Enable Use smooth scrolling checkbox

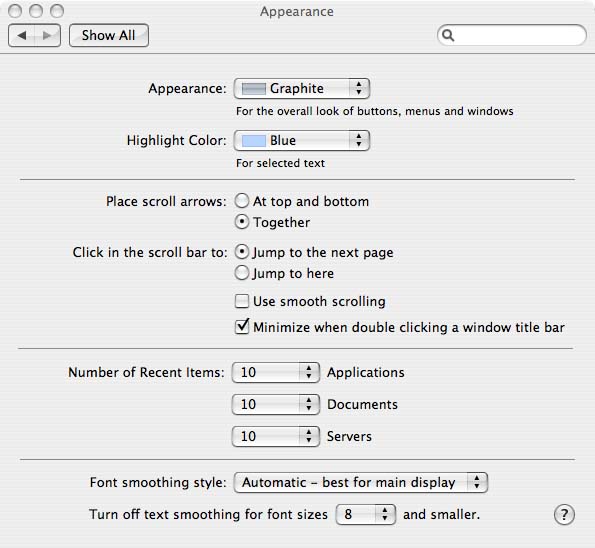(242, 301)
